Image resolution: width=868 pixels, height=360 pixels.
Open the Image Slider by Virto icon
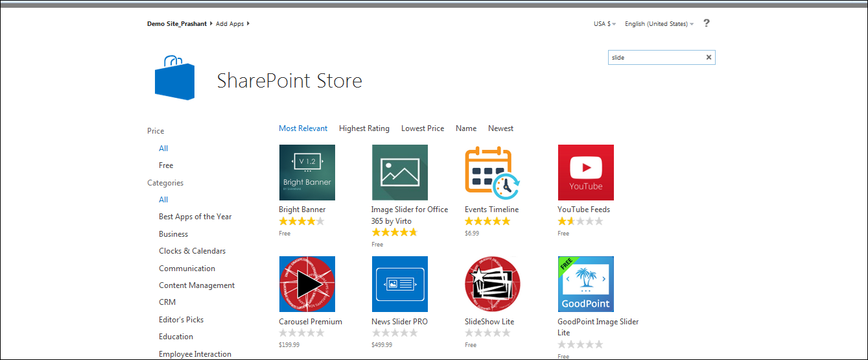click(399, 173)
